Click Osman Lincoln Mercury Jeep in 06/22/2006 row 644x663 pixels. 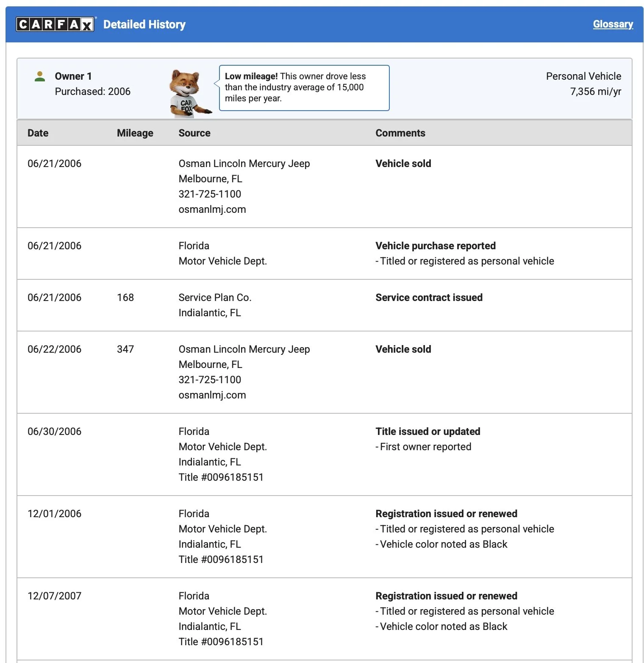coord(244,349)
